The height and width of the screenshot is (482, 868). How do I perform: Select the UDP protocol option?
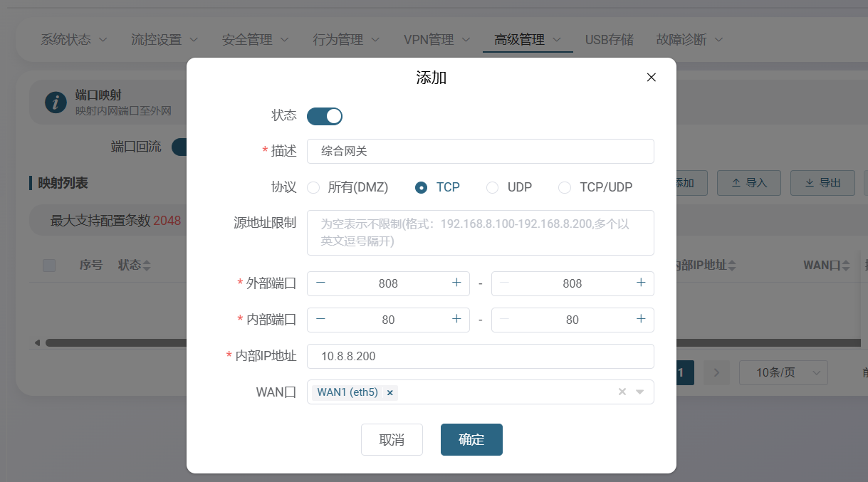[493, 187]
